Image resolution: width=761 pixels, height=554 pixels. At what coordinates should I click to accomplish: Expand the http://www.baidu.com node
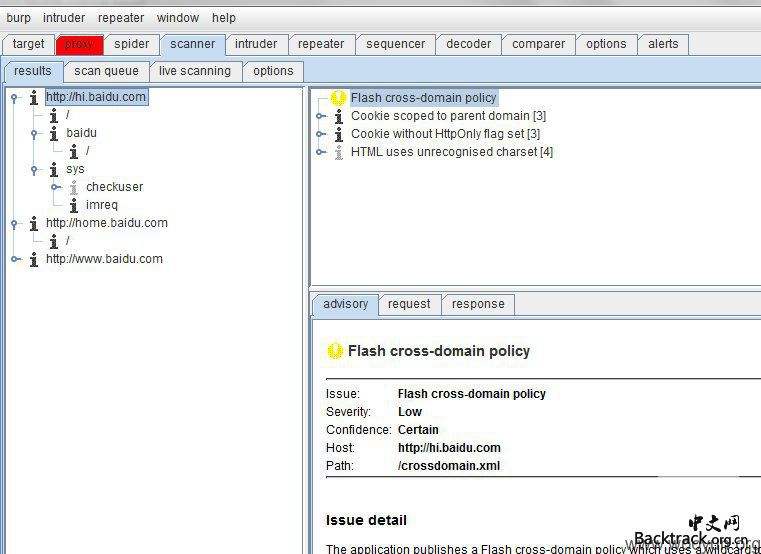pyautogui.click(x=16, y=259)
